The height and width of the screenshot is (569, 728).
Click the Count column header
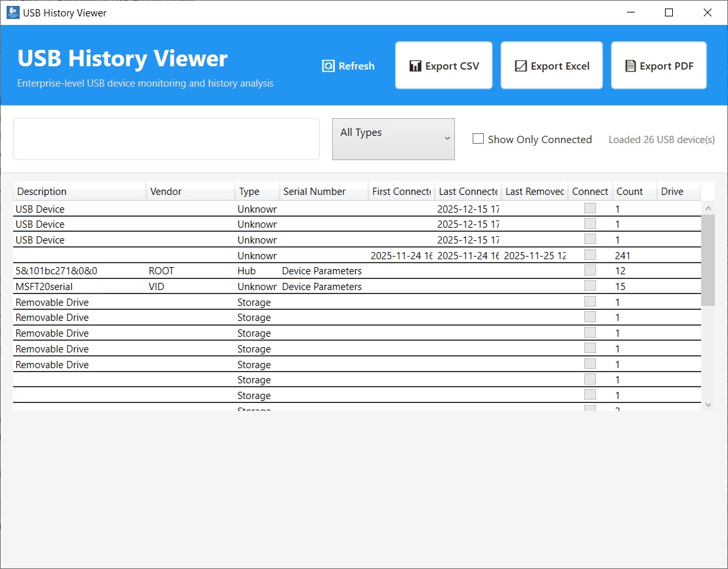630,192
